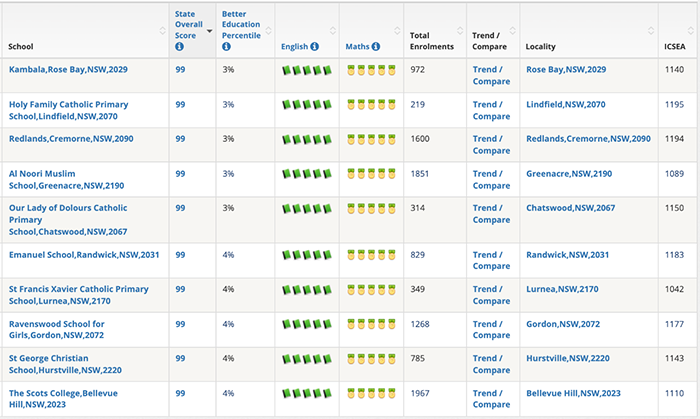This screenshot has width=700, height=419.
Task: Click Maths rating icons for Kambala row
Action: tap(371, 70)
